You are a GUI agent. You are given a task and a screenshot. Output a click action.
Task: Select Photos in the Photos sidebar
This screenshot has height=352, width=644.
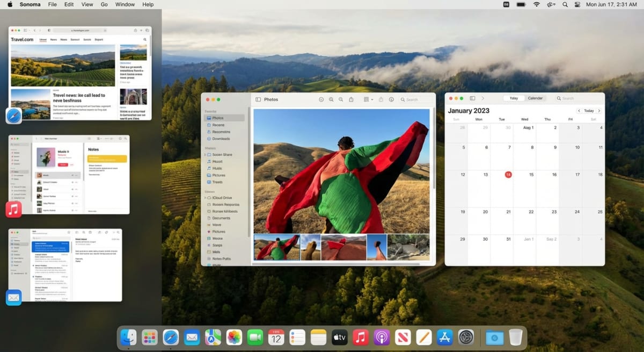[224, 118]
